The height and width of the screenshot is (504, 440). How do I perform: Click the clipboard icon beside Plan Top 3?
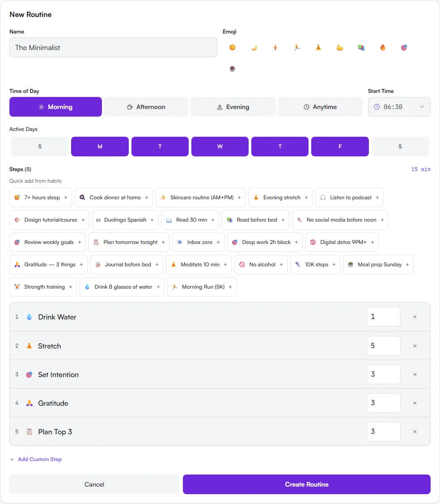(x=29, y=432)
